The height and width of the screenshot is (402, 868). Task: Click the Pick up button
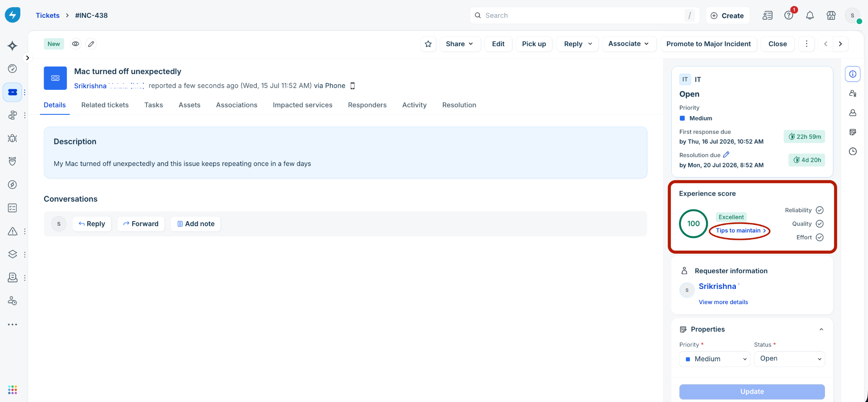[534, 44]
